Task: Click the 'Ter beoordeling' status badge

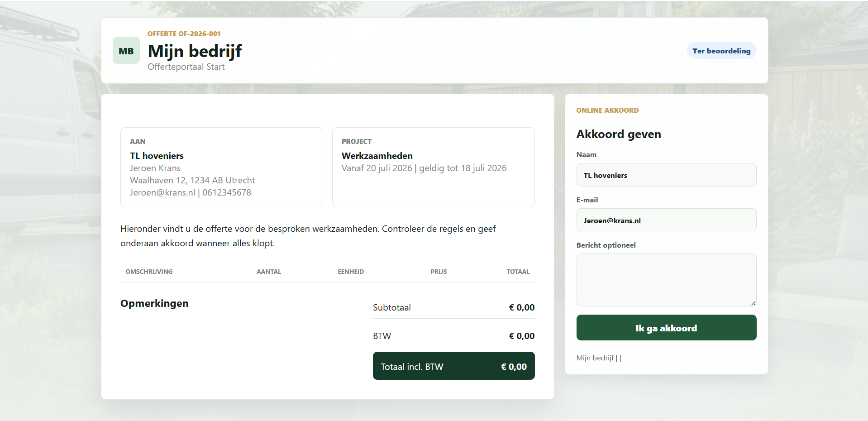Action: point(721,51)
